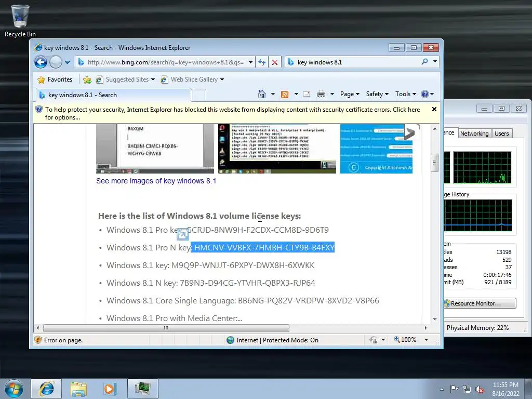
Task: Open the first product key image thumbnail
Action: tap(155, 149)
